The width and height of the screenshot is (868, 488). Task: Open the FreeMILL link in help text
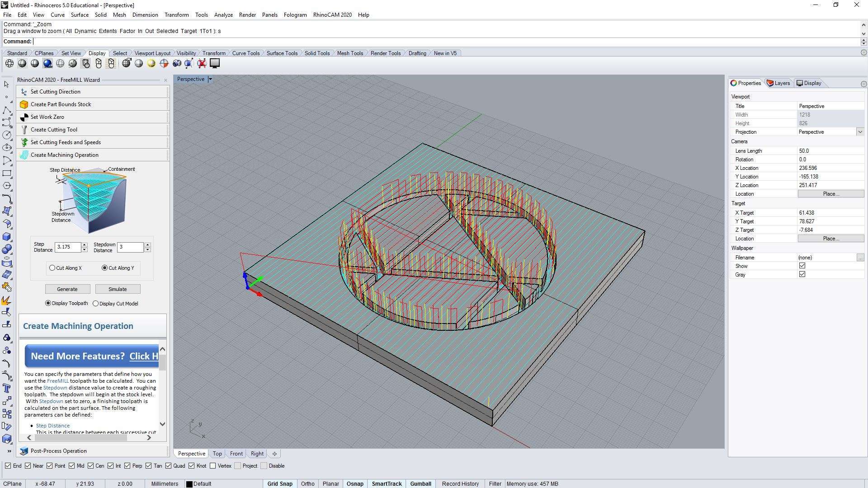coord(58,381)
